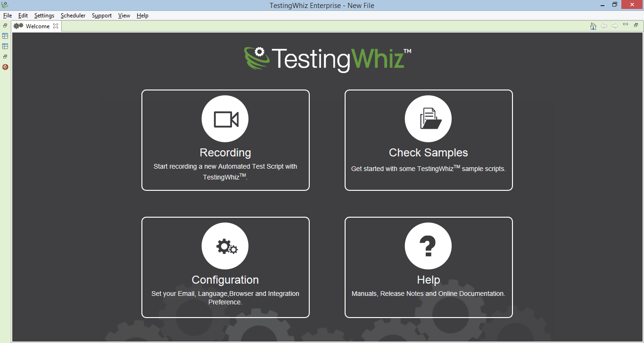Click the large question mark Help icon
This screenshot has height=343, width=644.
click(x=428, y=246)
